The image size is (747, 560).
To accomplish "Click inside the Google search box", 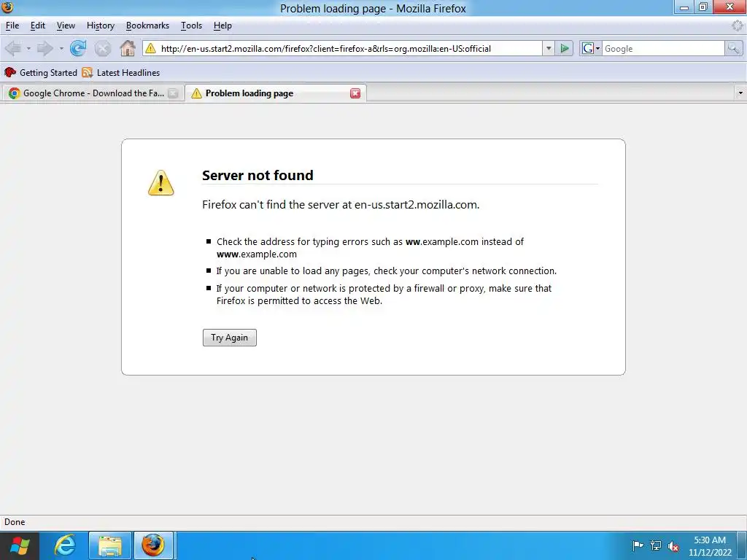I will pos(663,49).
